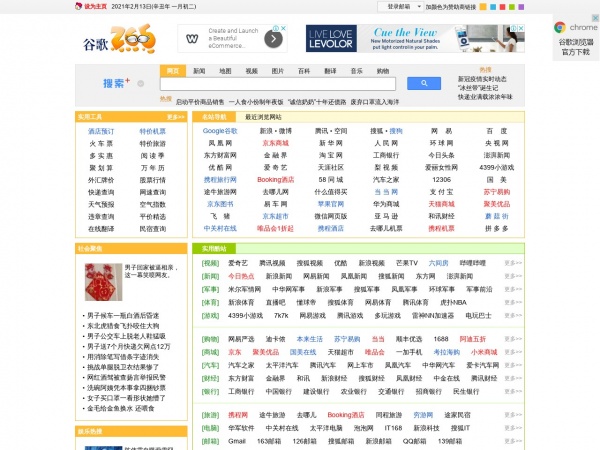Screen dimensions: 600x450
Task: Click into the search text field
Action: click(x=278, y=83)
